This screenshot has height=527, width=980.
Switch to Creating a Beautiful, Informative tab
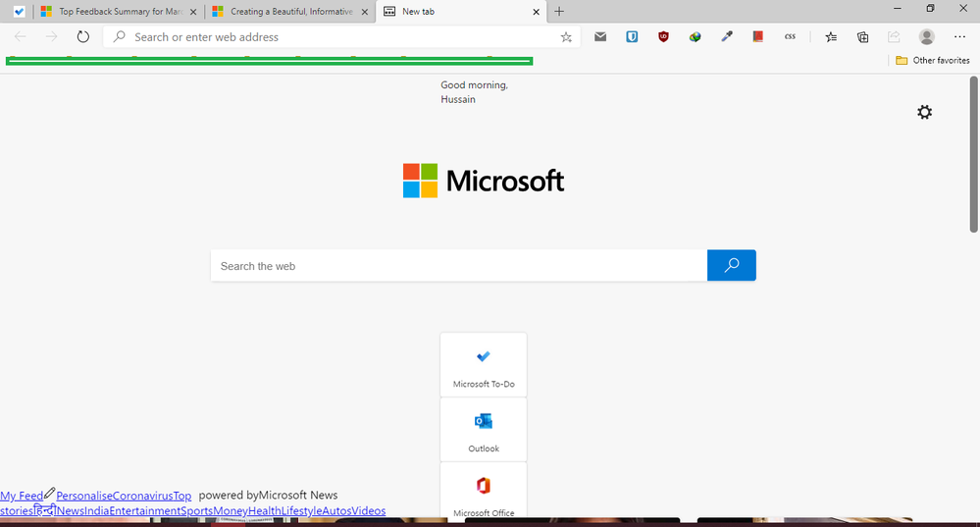pos(290,11)
